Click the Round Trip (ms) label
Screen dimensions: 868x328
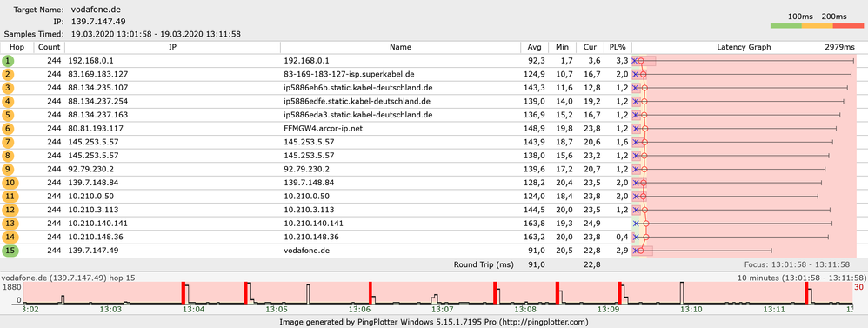(484, 264)
